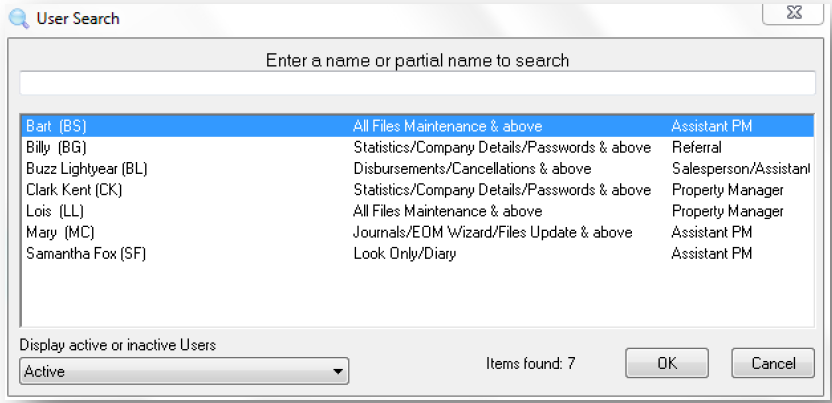832x403 pixels.
Task: Select Buzz Lightyear (BL) in the list
Action: tap(417, 169)
